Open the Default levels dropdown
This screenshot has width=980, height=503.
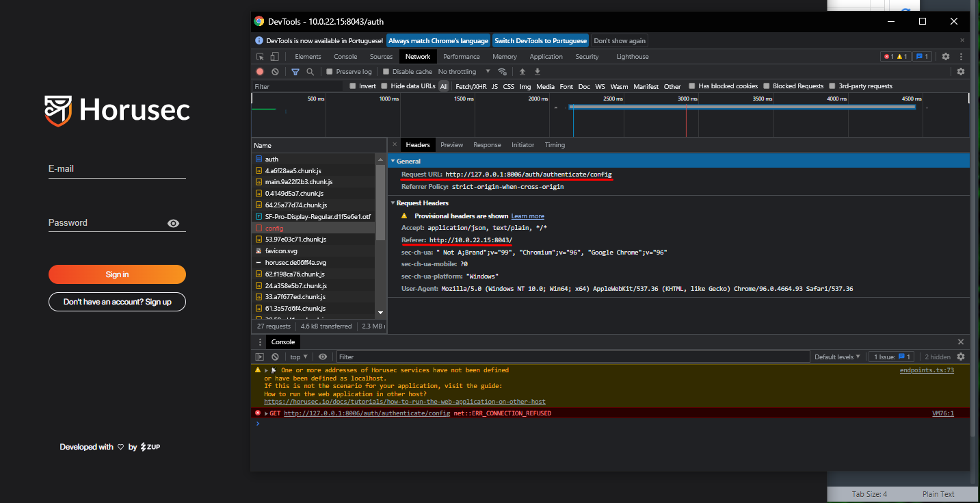click(837, 357)
